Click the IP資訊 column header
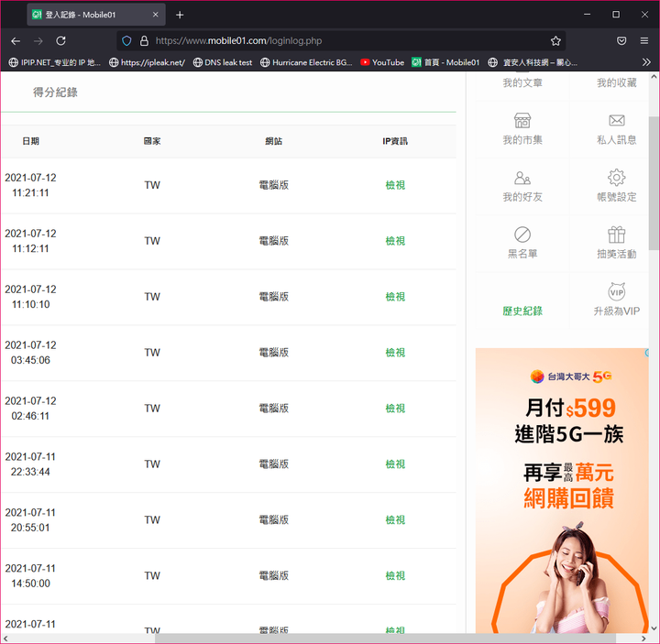This screenshot has width=660, height=644. (x=395, y=141)
